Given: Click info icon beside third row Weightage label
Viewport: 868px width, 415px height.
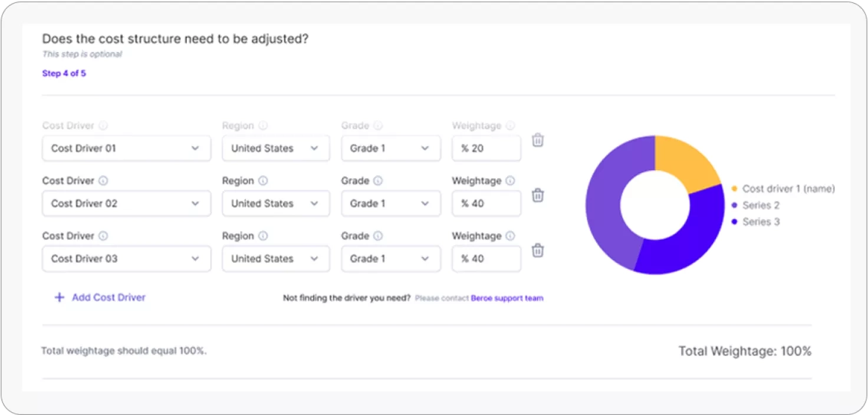Looking at the screenshot, I should [510, 236].
